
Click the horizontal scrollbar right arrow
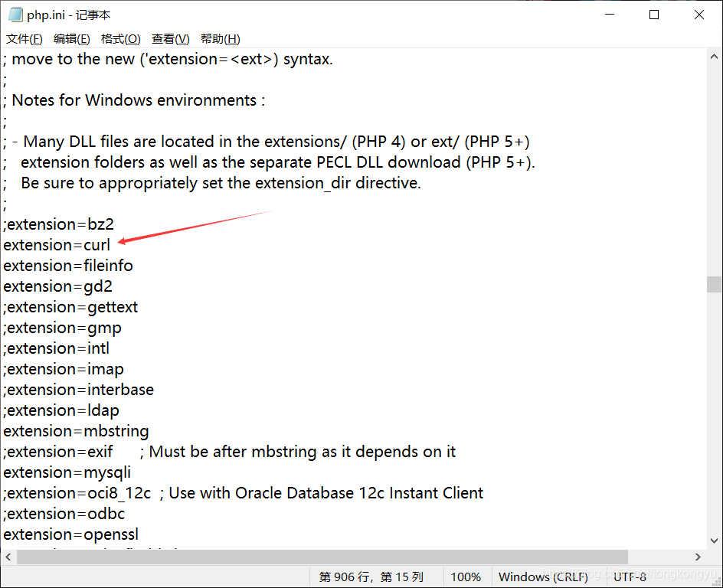698,557
